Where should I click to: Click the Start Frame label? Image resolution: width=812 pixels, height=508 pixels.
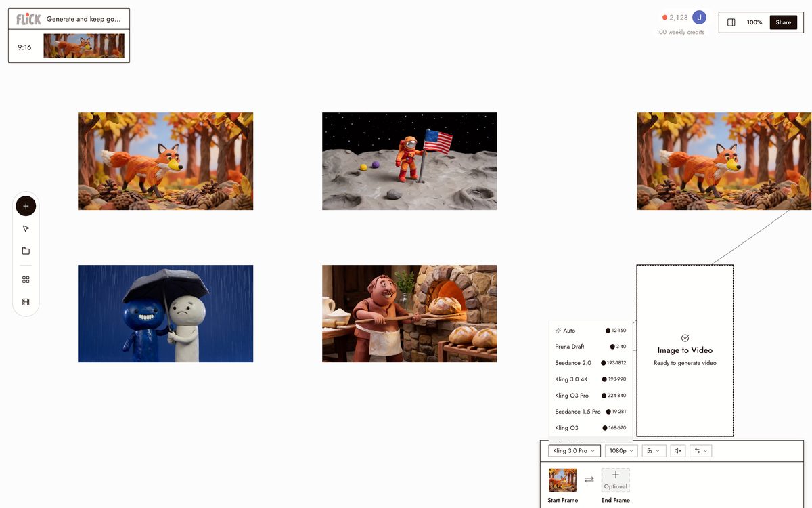[563, 500]
